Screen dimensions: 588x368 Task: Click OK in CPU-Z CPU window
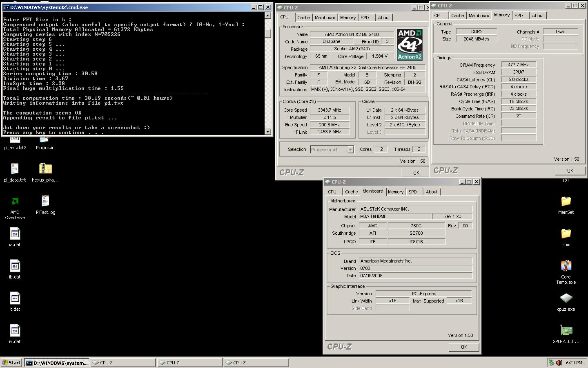[416, 173]
